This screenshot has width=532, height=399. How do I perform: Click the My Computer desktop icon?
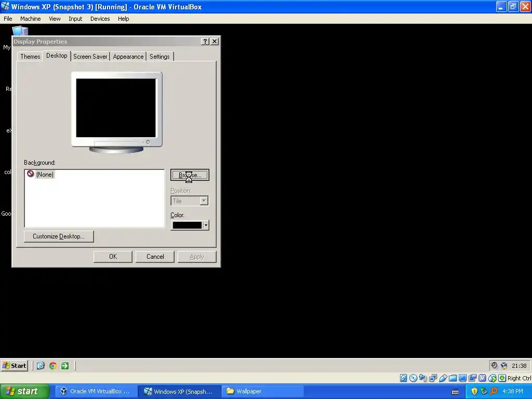[20, 31]
